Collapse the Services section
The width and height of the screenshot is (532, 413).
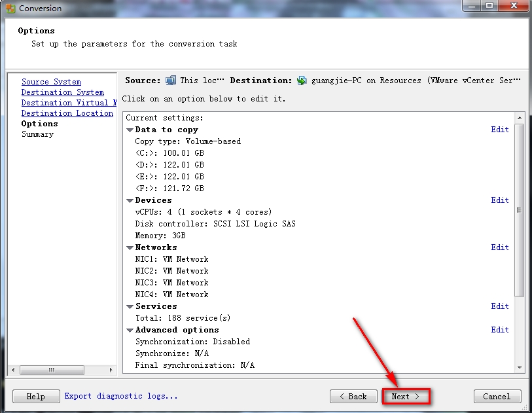130,307
